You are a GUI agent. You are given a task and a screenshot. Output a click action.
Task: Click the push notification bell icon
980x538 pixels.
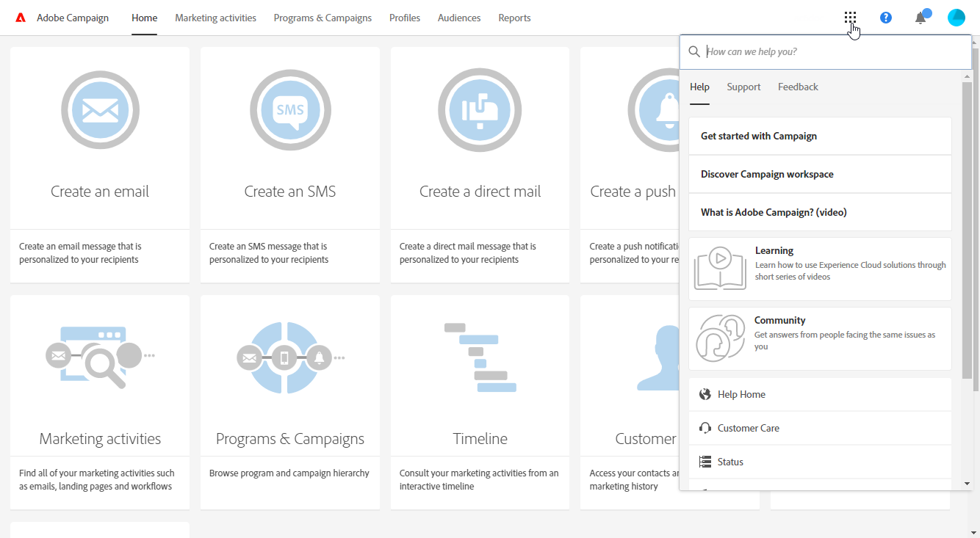(654, 111)
